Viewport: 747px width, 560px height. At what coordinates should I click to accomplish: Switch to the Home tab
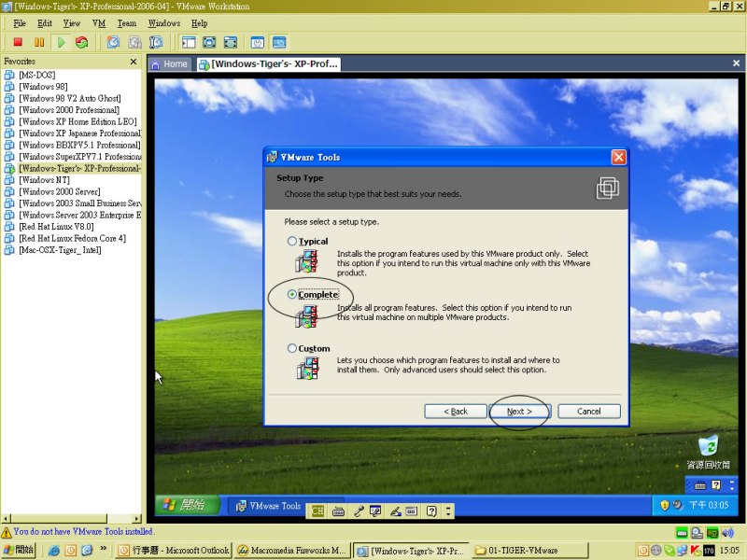(x=170, y=63)
